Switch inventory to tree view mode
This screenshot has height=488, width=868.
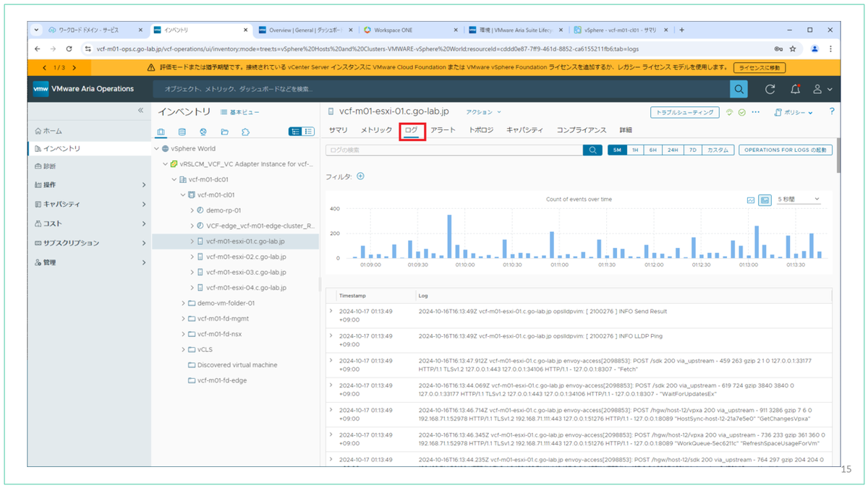[295, 132]
